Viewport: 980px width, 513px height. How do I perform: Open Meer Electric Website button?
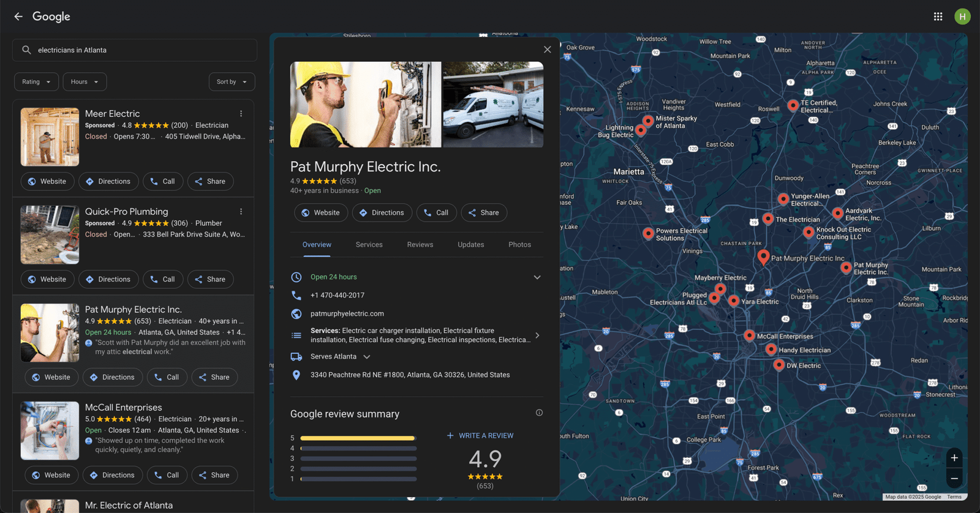pyautogui.click(x=47, y=182)
